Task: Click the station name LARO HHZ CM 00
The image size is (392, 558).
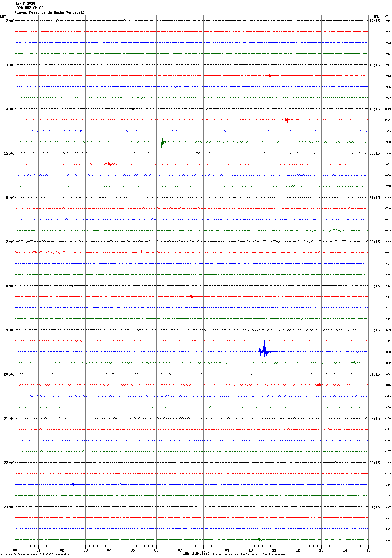Action: pyautogui.click(x=29, y=8)
